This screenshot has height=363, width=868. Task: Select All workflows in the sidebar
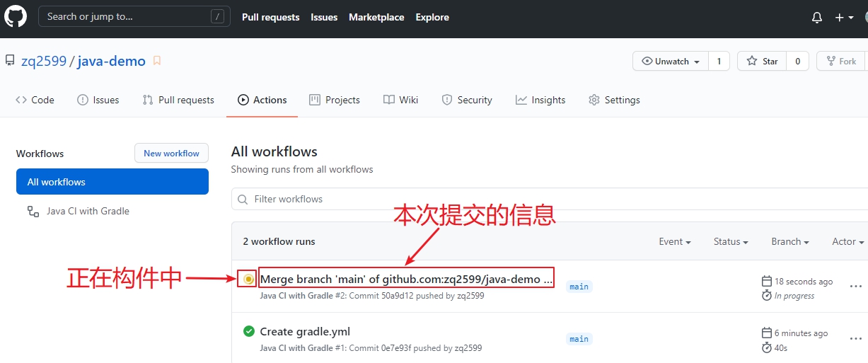[x=112, y=182]
